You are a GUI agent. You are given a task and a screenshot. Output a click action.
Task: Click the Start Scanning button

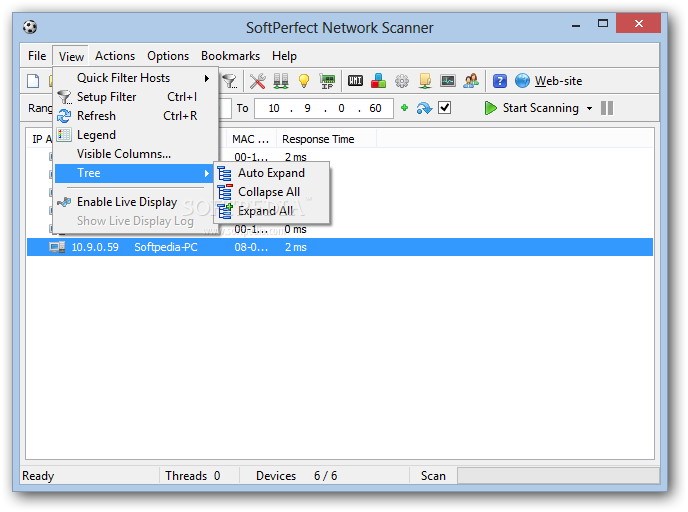point(532,108)
